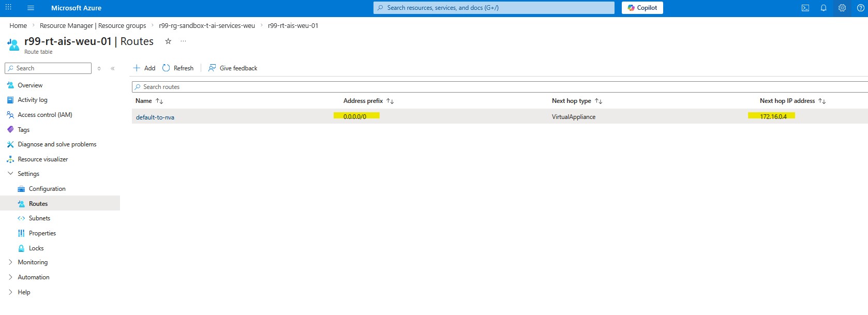Open the help question mark icon
The image size is (868, 315).
point(860,8)
